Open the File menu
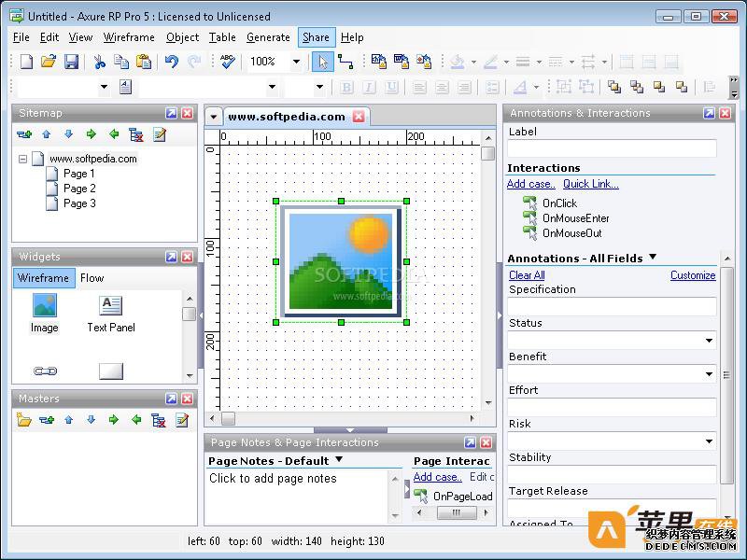Viewport: 747px width, 560px height. [x=21, y=37]
